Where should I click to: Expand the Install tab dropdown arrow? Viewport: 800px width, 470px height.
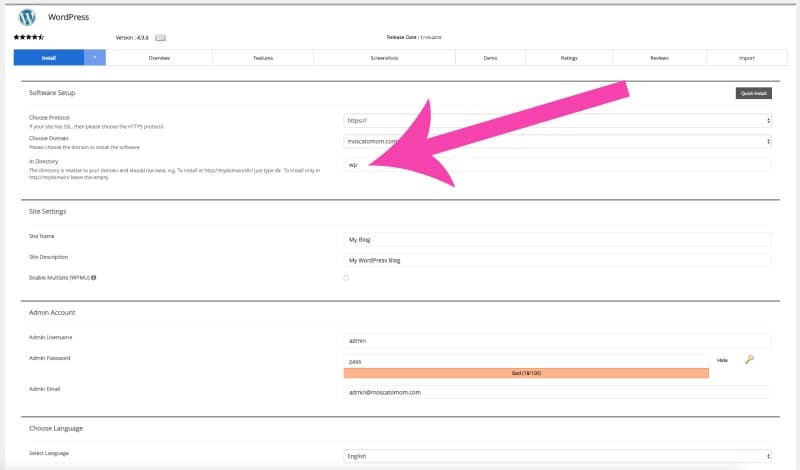point(95,58)
